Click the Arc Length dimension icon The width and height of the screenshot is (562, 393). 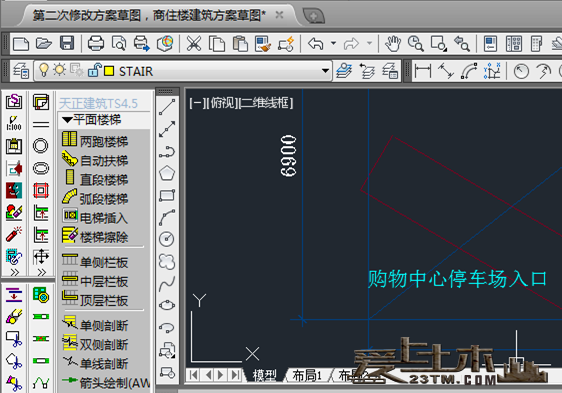click(x=469, y=71)
